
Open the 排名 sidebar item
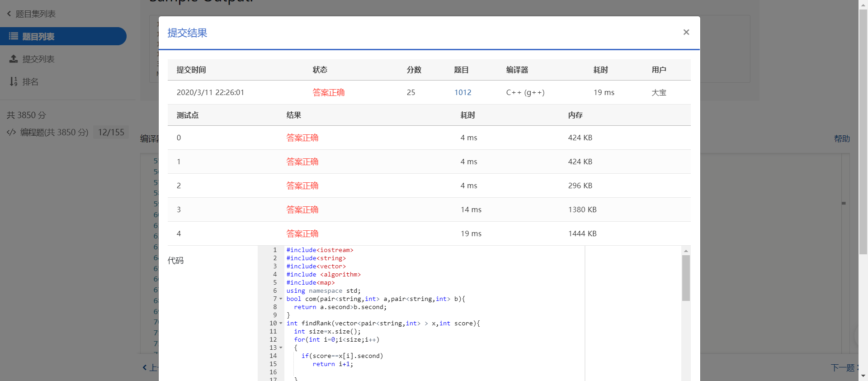coord(30,82)
